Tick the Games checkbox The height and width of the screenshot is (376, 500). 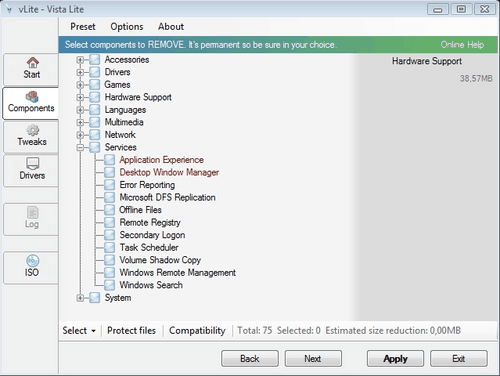click(95, 85)
